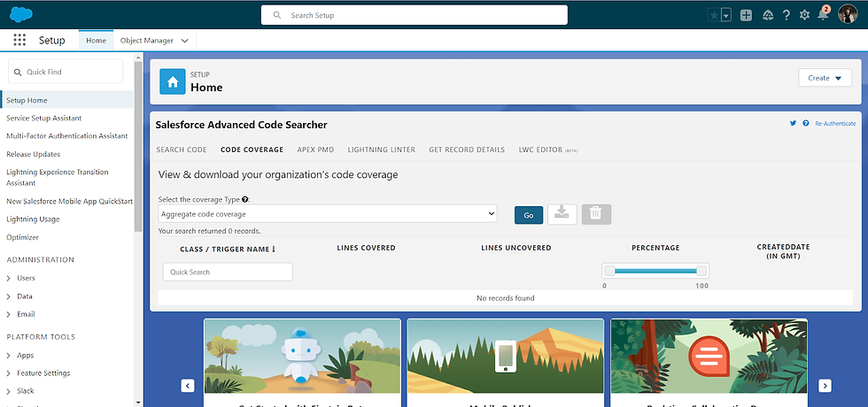Open the Global Actions plus icon

(x=746, y=16)
